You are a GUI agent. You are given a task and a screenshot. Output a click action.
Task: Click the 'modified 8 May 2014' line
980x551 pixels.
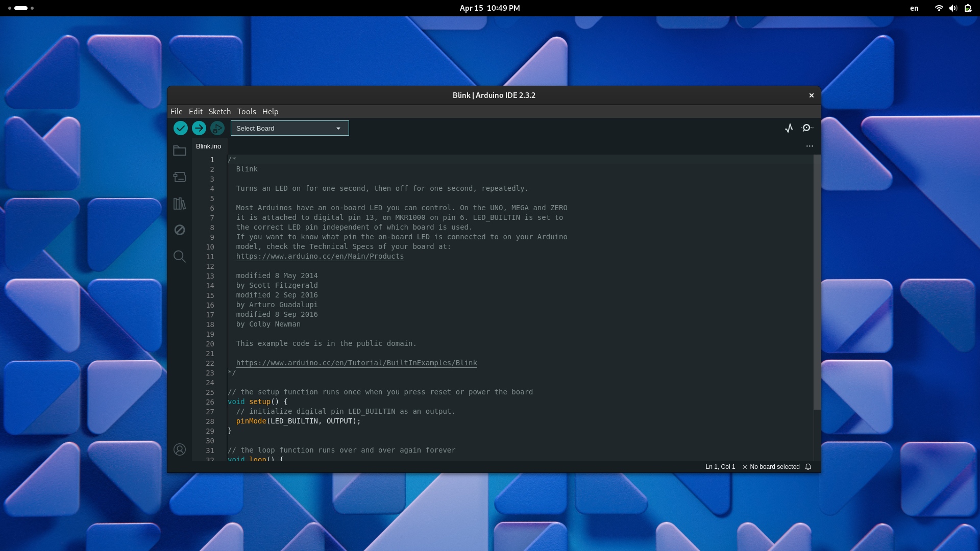[277, 275]
